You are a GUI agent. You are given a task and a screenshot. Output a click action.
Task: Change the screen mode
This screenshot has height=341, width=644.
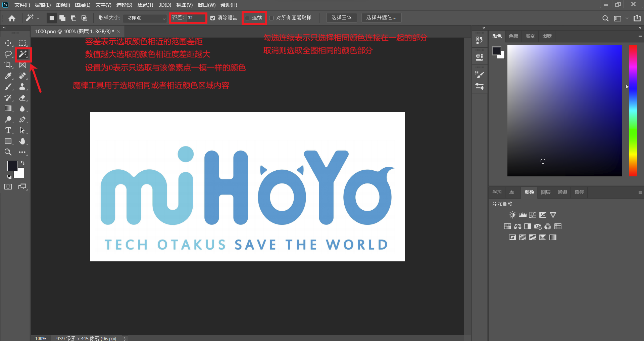22,187
